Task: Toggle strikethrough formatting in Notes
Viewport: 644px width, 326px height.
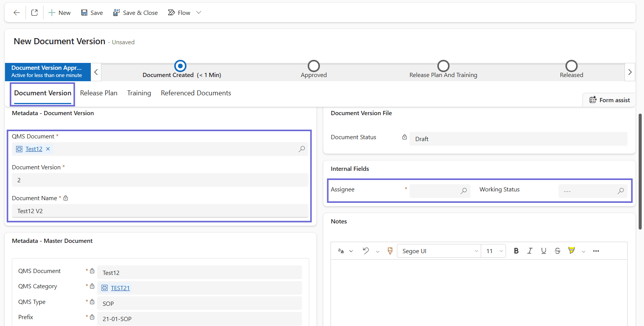Action: pos(557,251)
